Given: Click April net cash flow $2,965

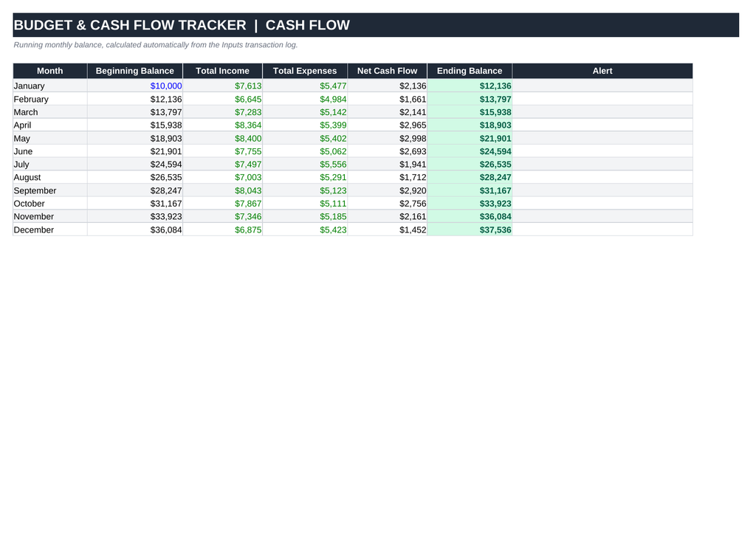Looking at the screenshot, I should (387, 125).
